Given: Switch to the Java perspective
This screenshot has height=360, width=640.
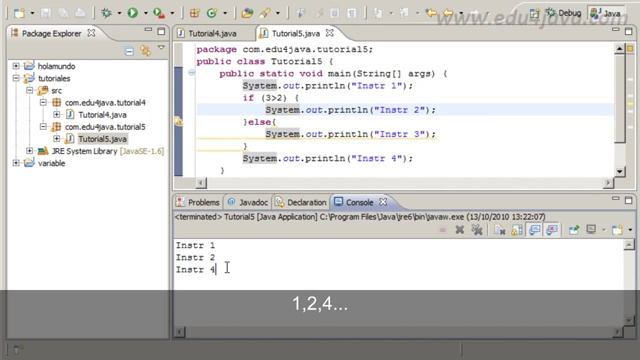Looking at the screenshot, I should point(606,13).
